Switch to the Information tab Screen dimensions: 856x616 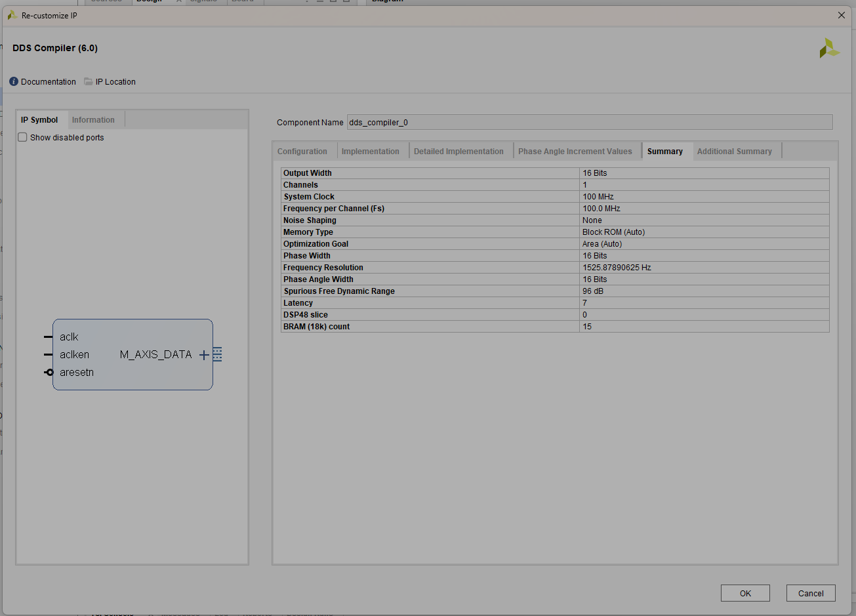coord(93,120)
